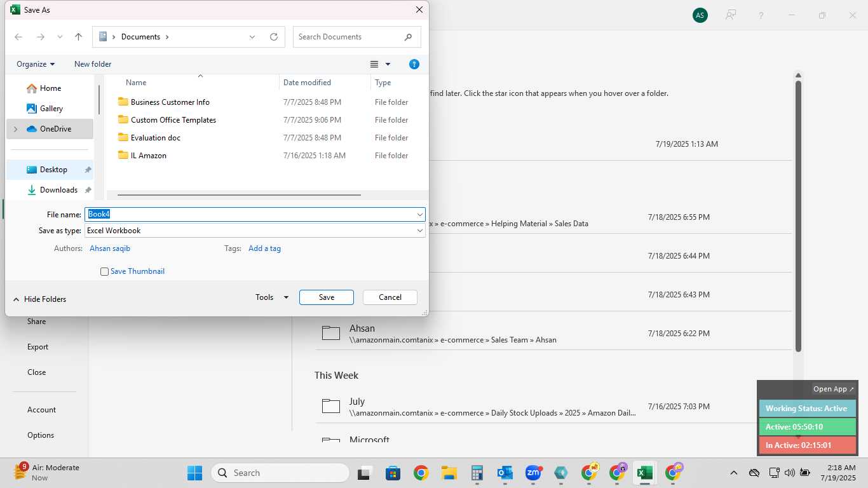Collapse the folder pane with Hide Folders

39,299
